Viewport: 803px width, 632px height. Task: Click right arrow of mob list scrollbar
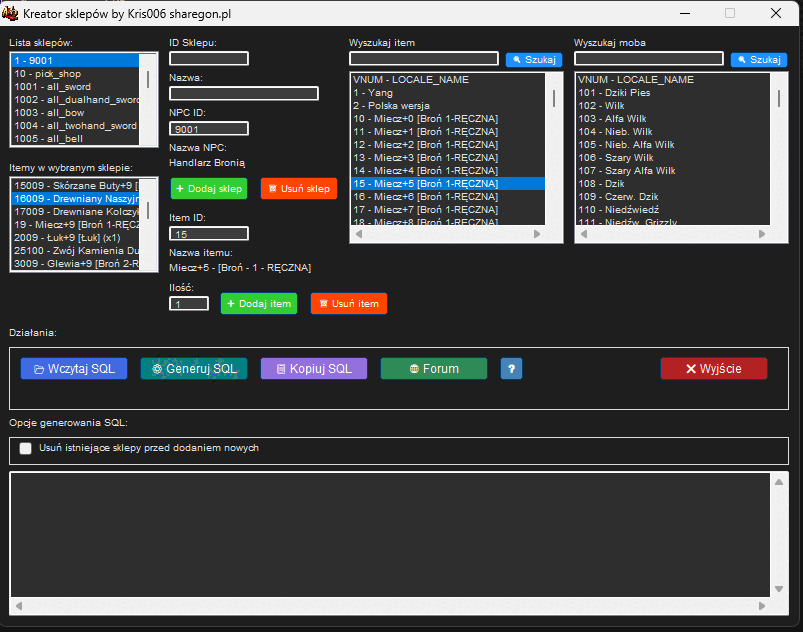[x=763, y=235]
